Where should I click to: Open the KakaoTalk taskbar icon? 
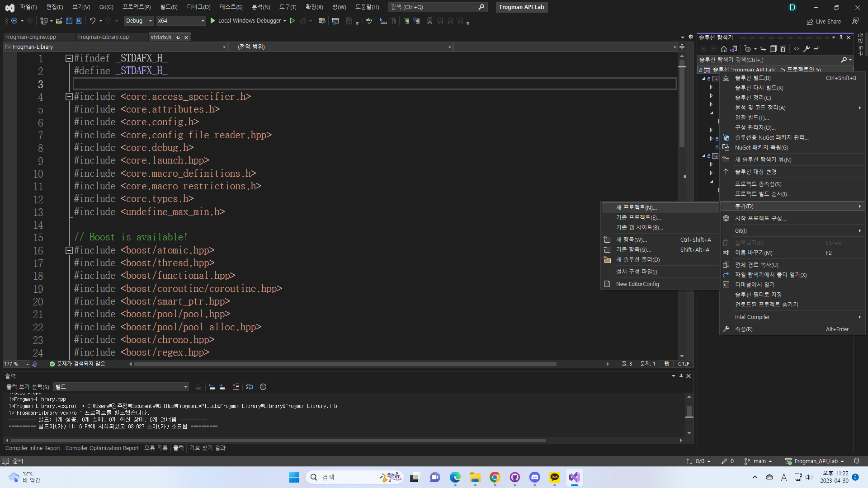pos(555,477)
